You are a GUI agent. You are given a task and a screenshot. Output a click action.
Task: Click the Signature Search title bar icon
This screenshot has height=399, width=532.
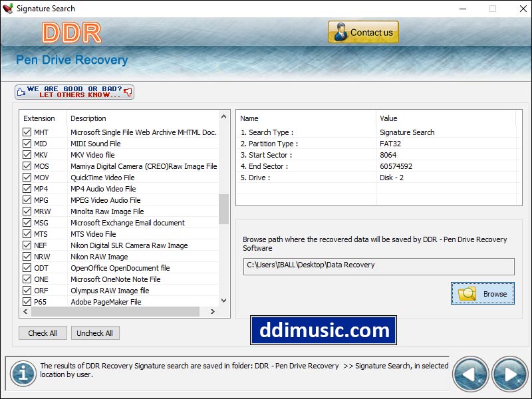pyautogui.click(x=9, y=8)
